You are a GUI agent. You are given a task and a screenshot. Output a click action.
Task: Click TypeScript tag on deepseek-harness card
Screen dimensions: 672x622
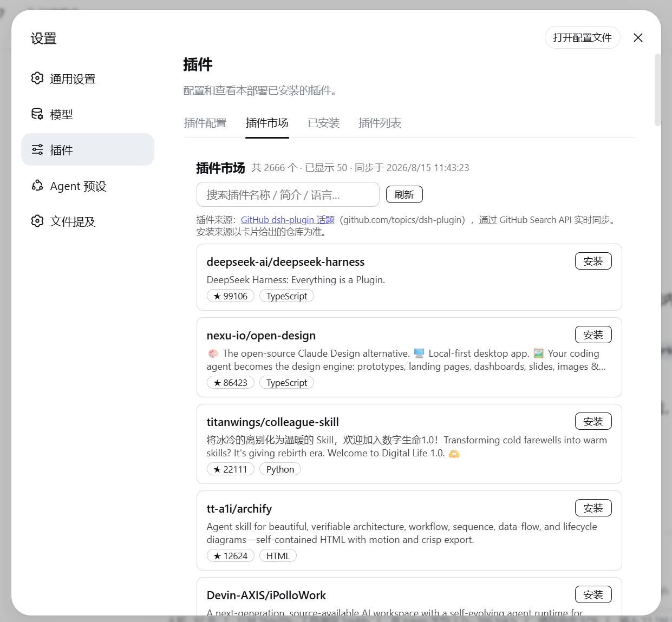[286, 296]
